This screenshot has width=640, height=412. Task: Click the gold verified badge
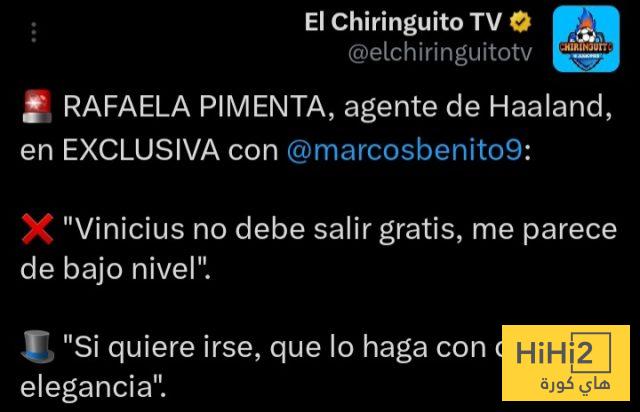coord(520,22)
